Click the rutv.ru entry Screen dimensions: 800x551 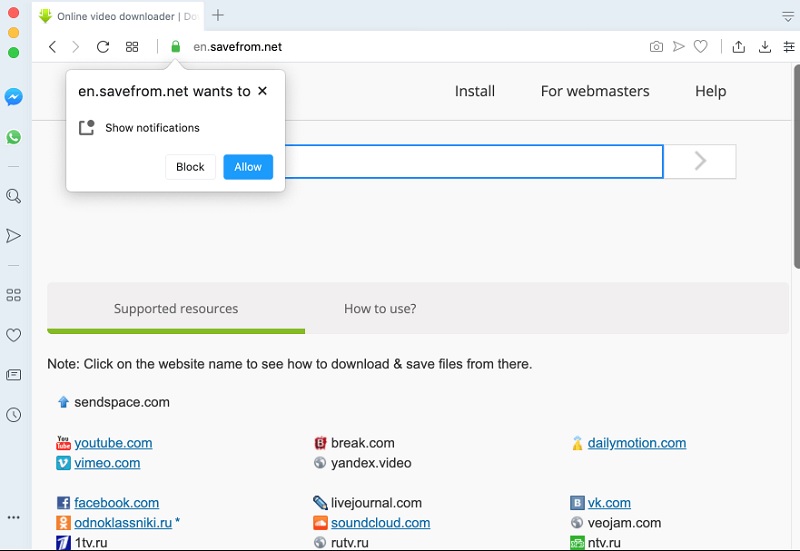349,542
